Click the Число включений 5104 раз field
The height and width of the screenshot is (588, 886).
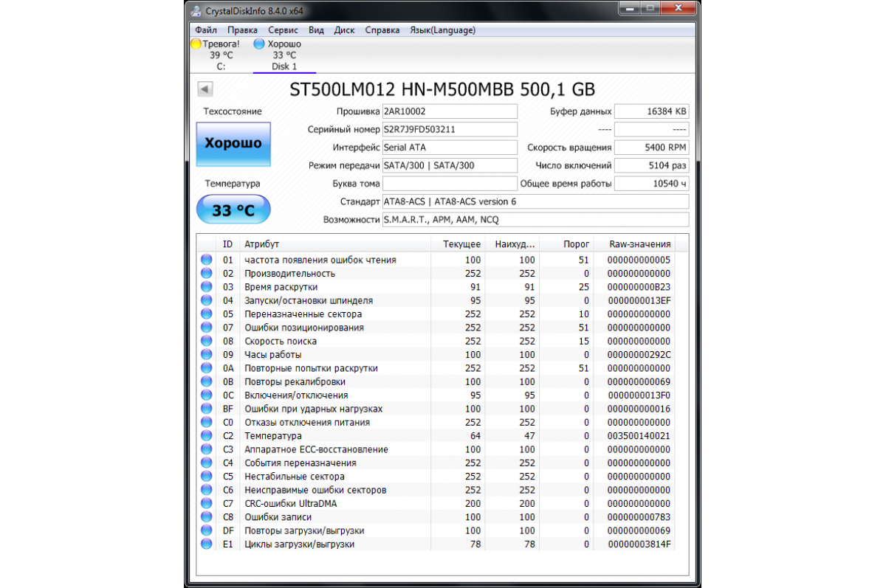coord(652,165)
